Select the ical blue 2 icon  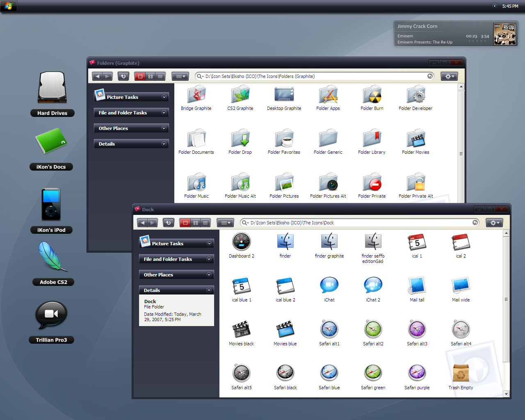click(285, 286)
